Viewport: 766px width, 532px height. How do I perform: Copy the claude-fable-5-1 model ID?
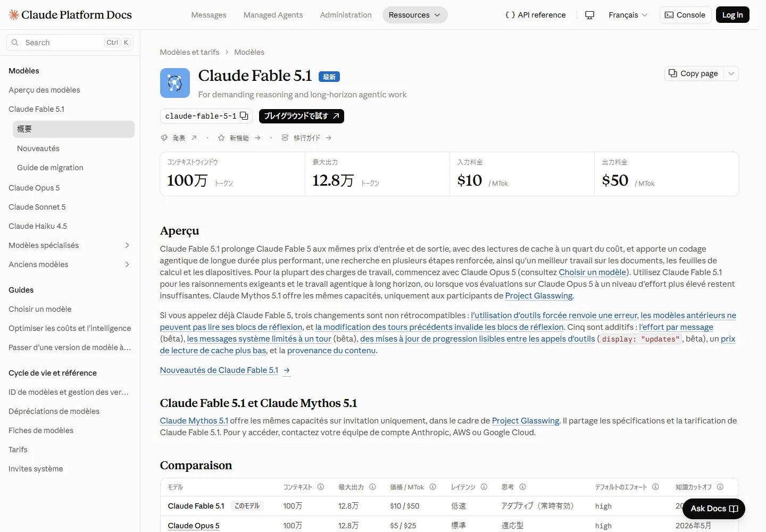(244, 116)
